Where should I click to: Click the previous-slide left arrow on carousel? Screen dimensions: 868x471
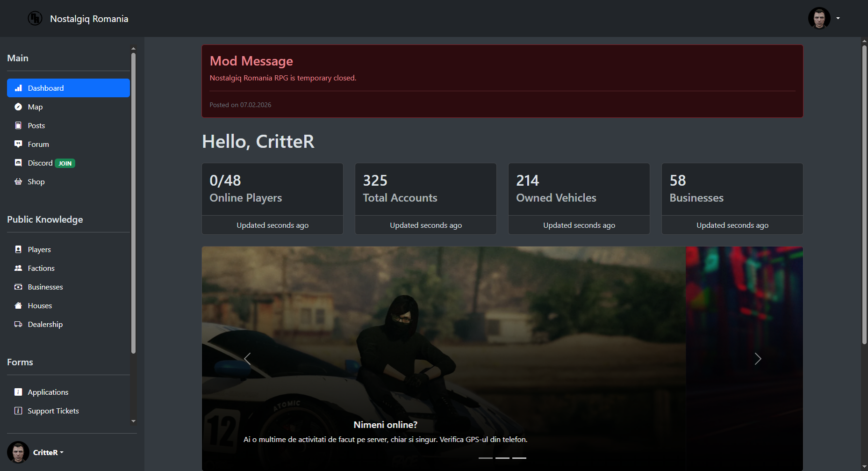pyautogui.click(x=247, y=359)
